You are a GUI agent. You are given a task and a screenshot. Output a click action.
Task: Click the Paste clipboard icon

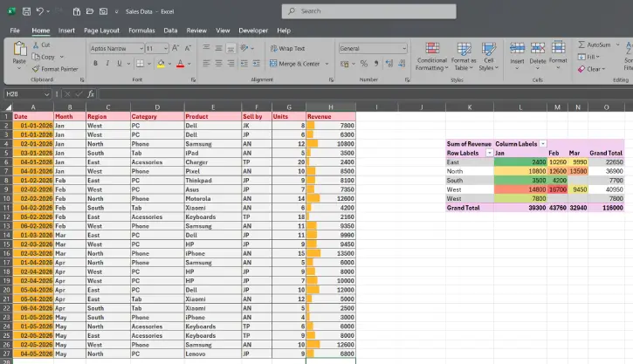(x=19, y=49)
